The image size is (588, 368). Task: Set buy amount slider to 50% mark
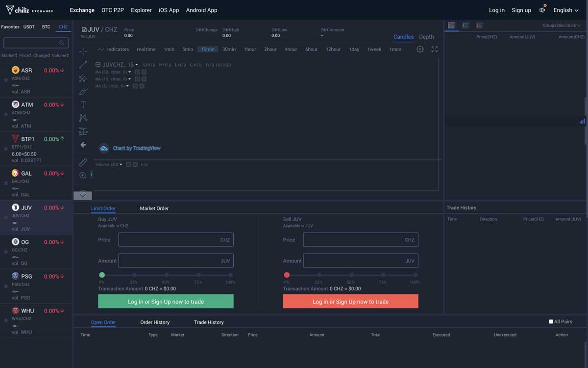coord(166,275)
